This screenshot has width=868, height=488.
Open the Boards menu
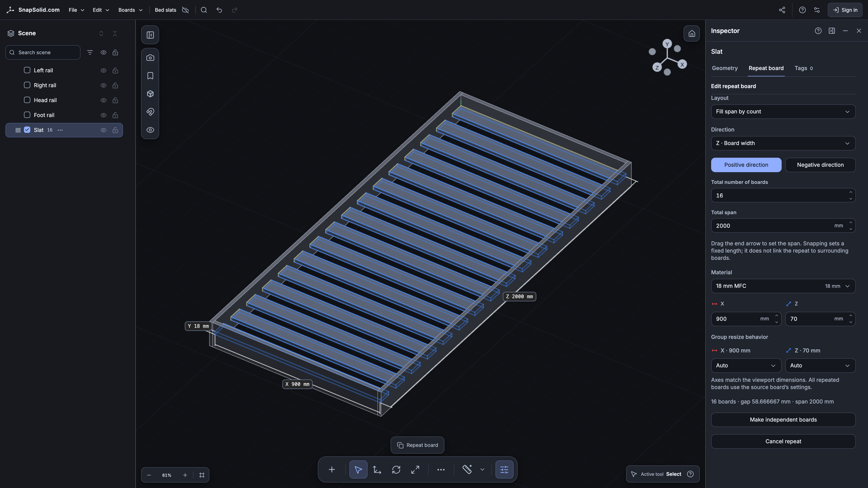click(x=130, y=10)
